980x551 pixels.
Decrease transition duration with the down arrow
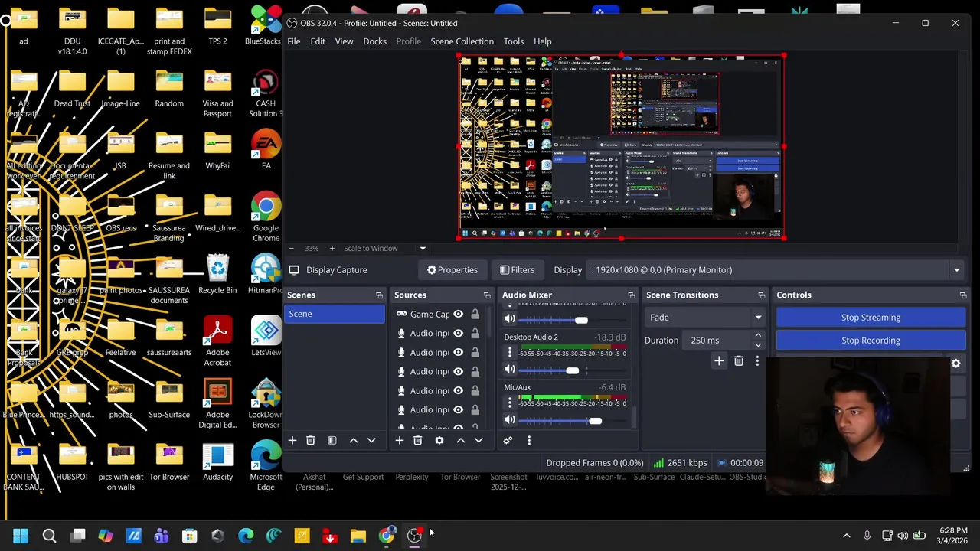[x=758, y=344]
